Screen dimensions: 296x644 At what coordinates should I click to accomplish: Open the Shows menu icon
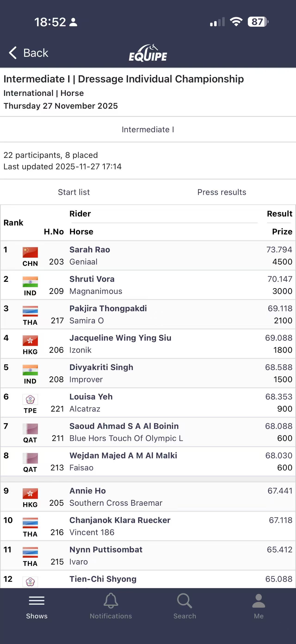tap(37, 600)
